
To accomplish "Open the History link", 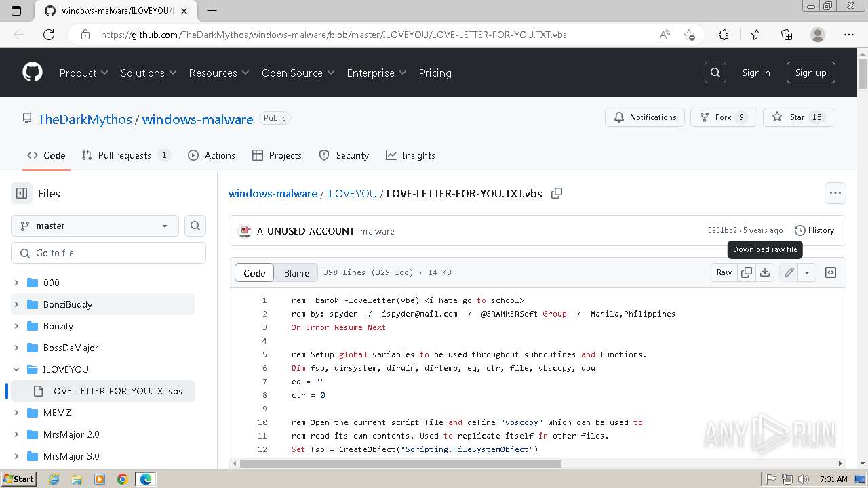I will [814, 230].
